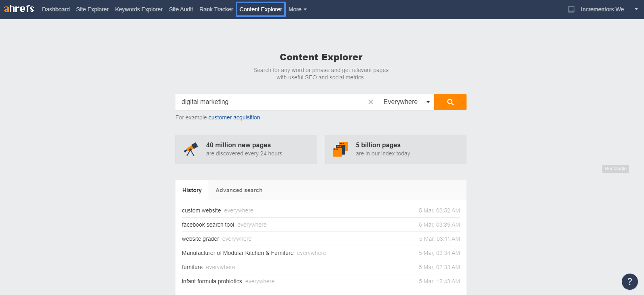Image resolution: width=644 pixels, height=295 pixels.
Task: Open history entry custom website
Action: 201,210
